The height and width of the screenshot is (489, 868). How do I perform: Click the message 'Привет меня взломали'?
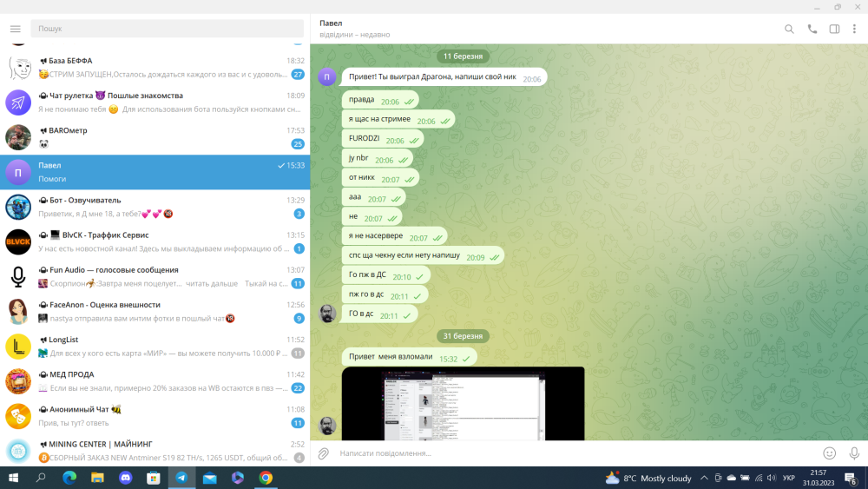[409, 357]
